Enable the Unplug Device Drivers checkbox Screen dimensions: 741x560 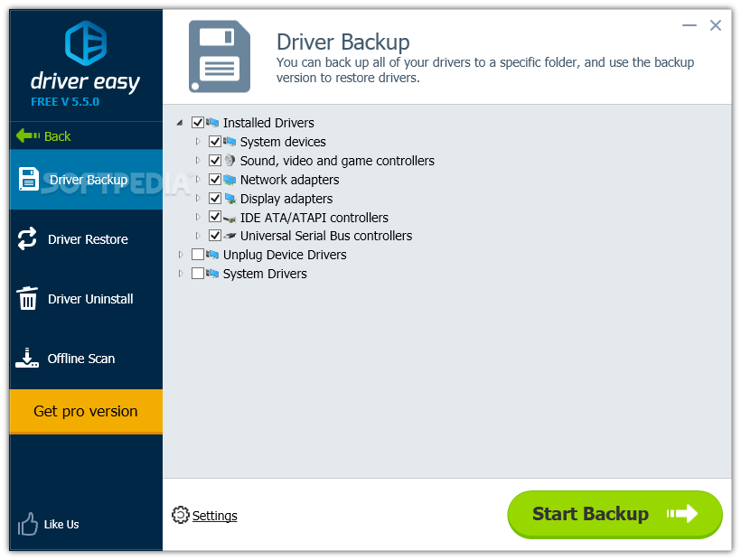[x=197, y=255]
